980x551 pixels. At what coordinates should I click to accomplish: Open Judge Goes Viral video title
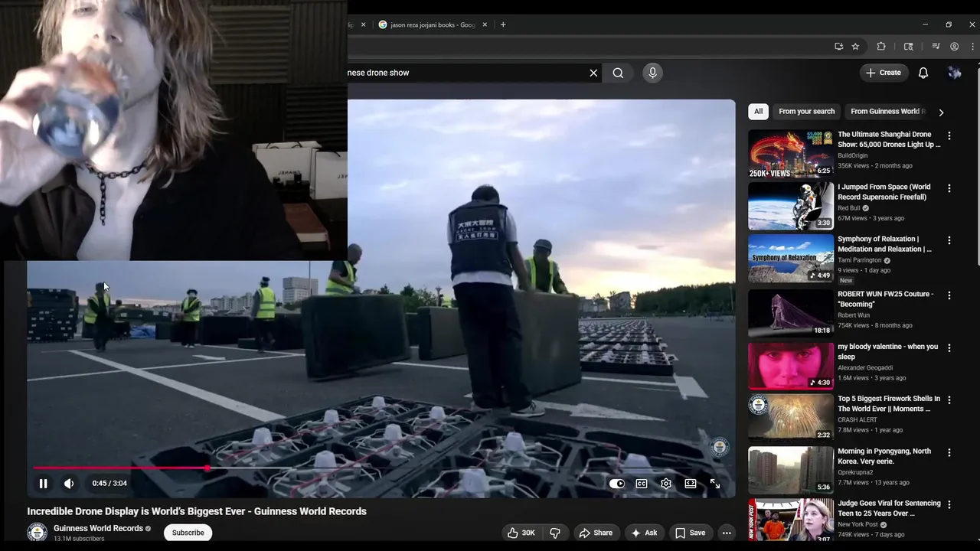(x=889, y=508)
